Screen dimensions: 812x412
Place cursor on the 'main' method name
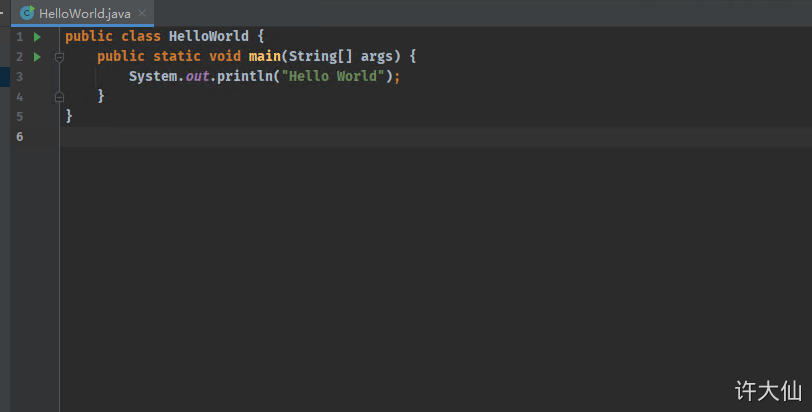click(x=265, y=56)
